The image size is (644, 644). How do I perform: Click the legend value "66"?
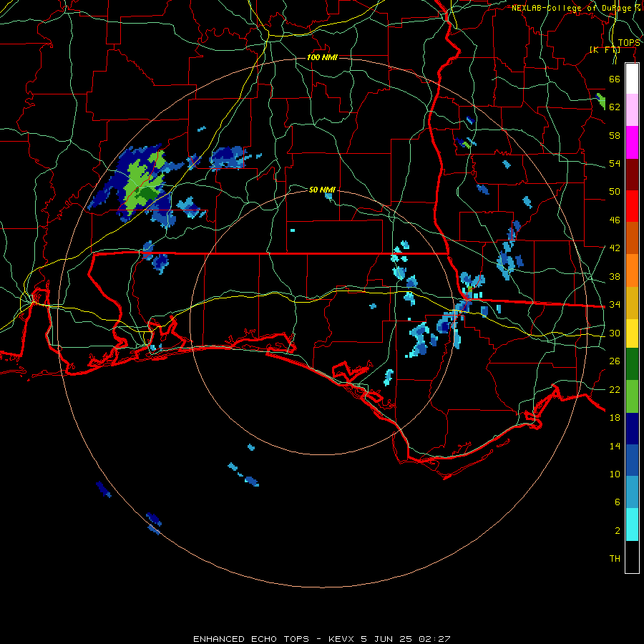(615, 79)
